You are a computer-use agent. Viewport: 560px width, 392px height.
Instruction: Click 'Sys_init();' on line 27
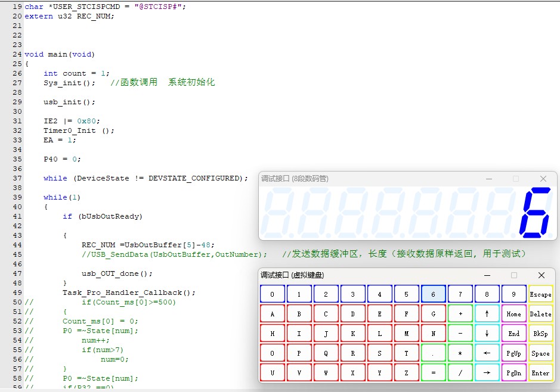click(70, 83)
